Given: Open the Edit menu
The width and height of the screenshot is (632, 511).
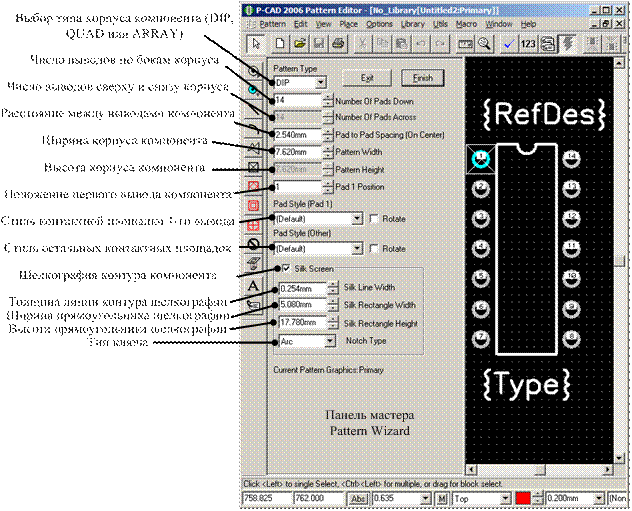Looking at the screenshot, I should [300, 24].
